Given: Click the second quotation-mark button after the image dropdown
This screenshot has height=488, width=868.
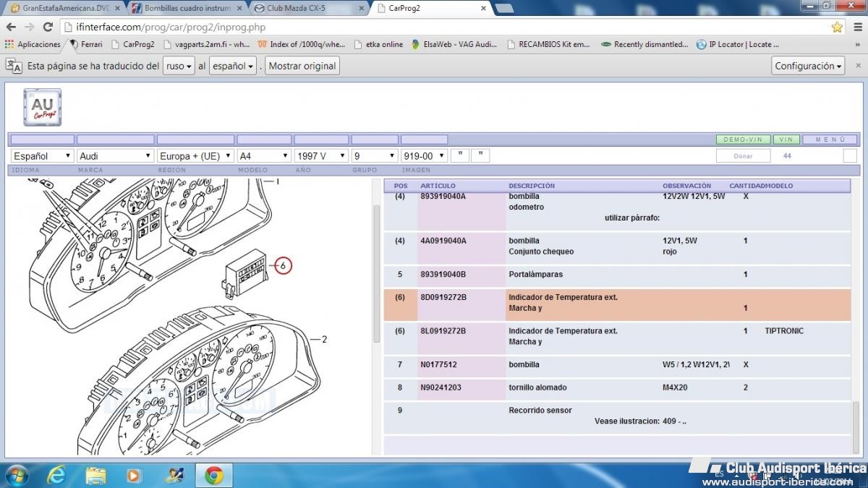Looking at the screenshot, I should [x=480, y=155].
